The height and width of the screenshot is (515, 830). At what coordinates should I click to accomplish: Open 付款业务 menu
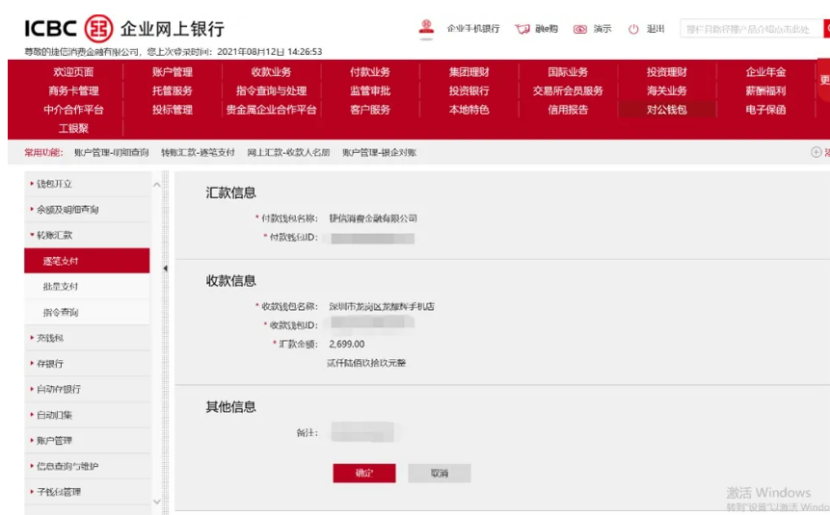(370, 72)
